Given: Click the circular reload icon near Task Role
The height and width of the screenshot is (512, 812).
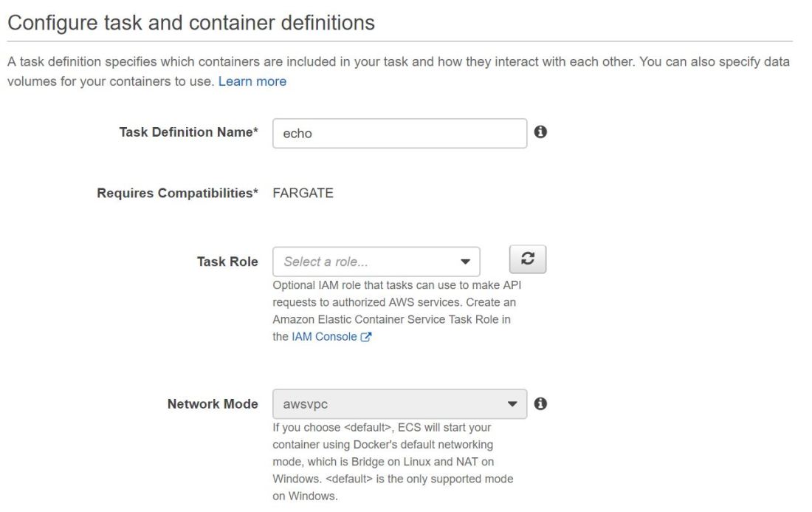Looking at the screenshot, I should pyautogui.click(x=528, y=259).
